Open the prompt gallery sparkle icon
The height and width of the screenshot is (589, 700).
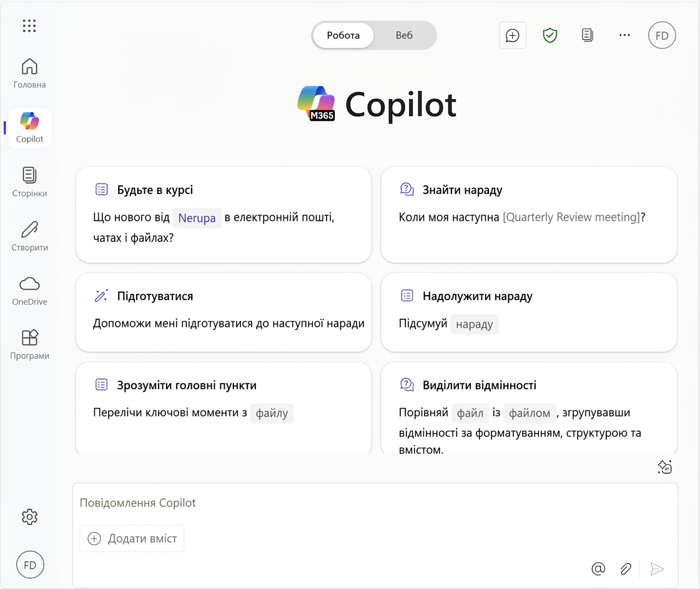click(664, 467)
